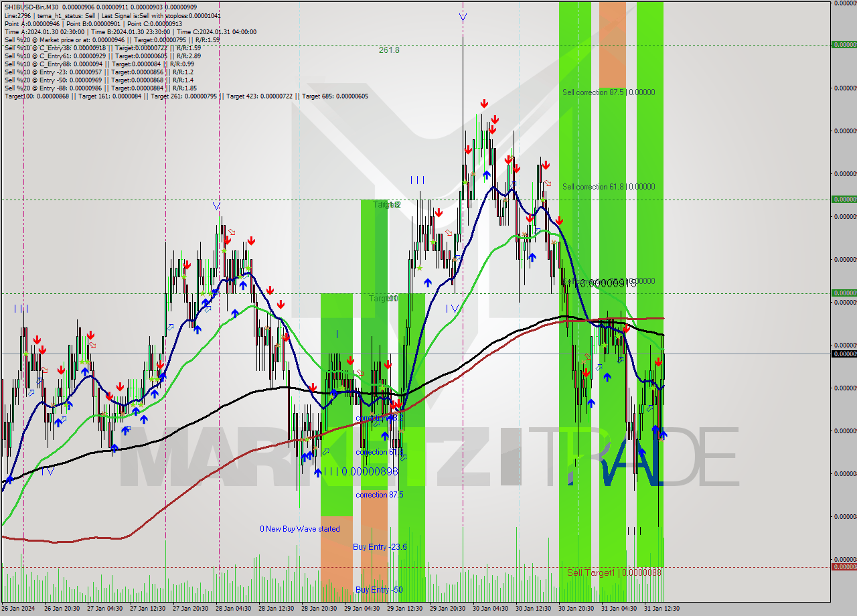Image resolution: width=857 pixels, height=616 pixels.
Task: Click the blue 'correction 38.2' label
Action: [x=379, y=418]
